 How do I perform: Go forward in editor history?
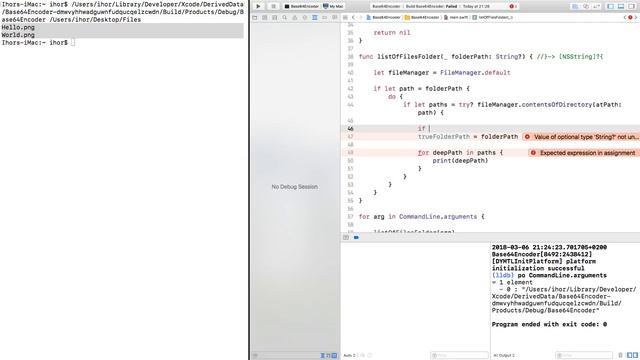(x=360, y=18)
